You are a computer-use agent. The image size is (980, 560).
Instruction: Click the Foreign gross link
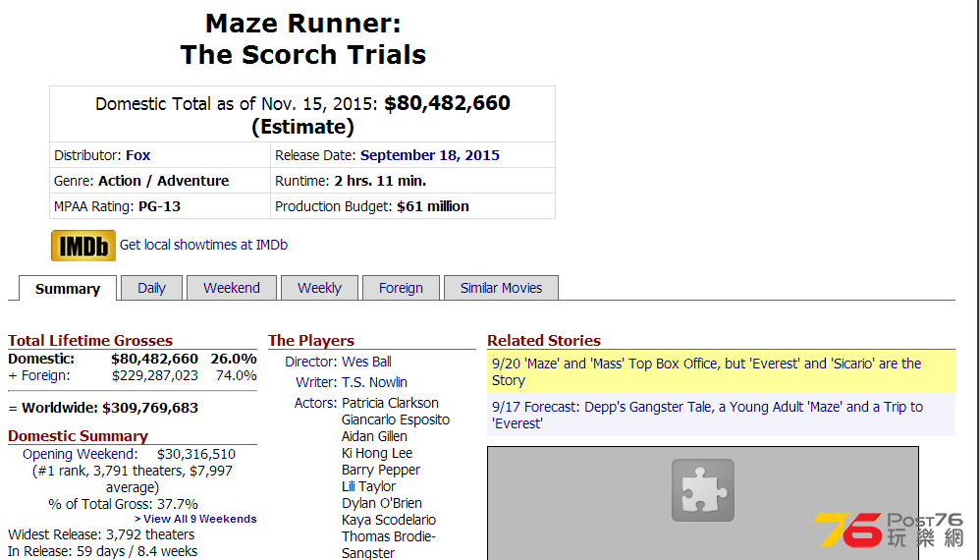[45, 375]
